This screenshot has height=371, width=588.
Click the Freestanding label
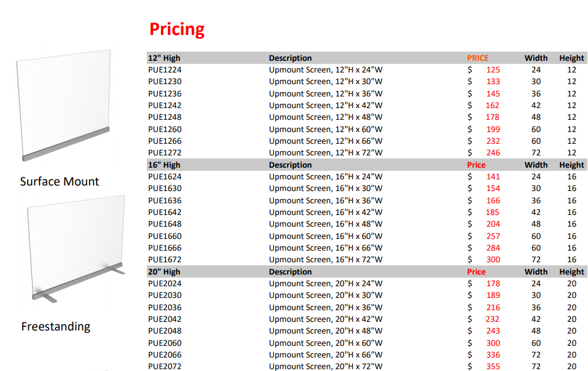(x=55, y=326)
